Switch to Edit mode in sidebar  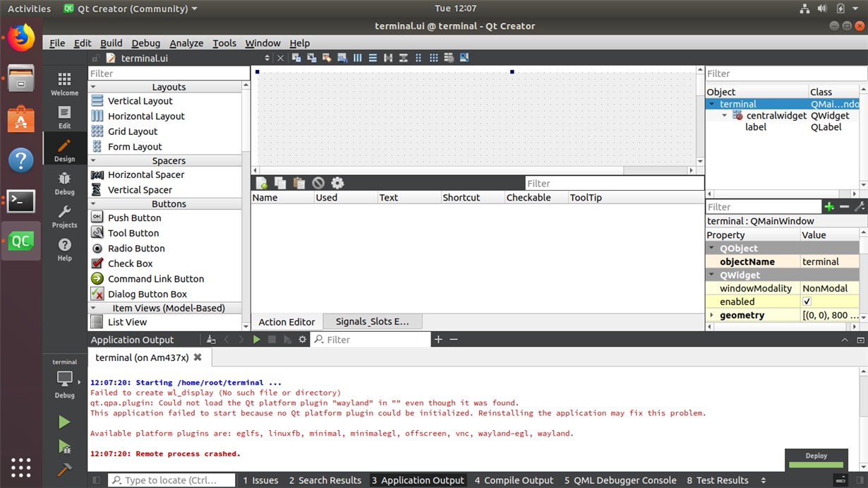64,117
